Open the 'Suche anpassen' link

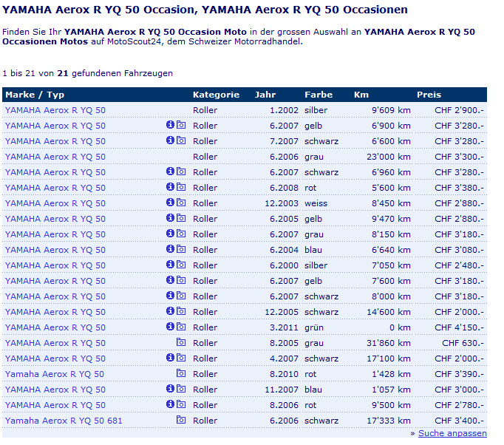452,433
